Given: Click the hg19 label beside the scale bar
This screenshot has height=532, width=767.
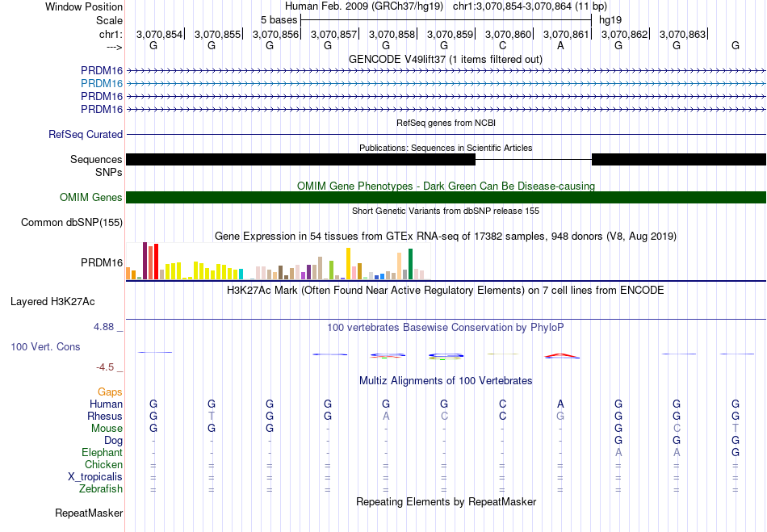Looking at the screenshot, I should (610, 20).
